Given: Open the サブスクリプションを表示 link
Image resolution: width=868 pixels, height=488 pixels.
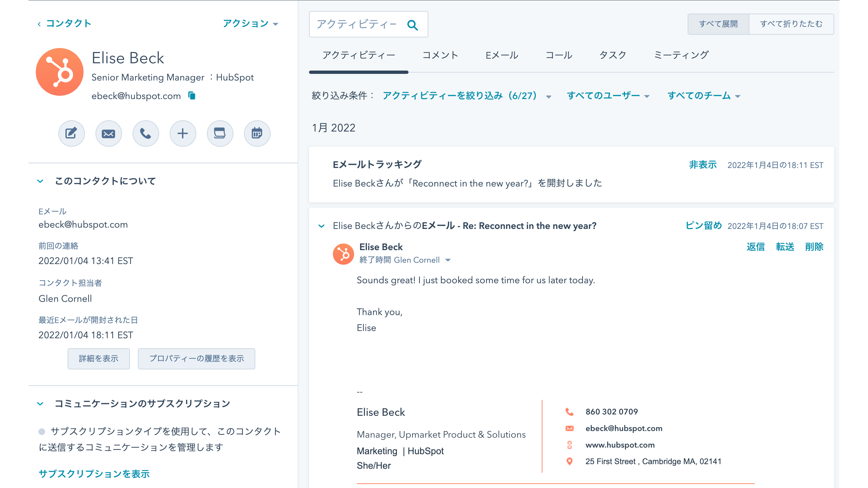Looking at the screenshot, I should click(x=94, y=474).
